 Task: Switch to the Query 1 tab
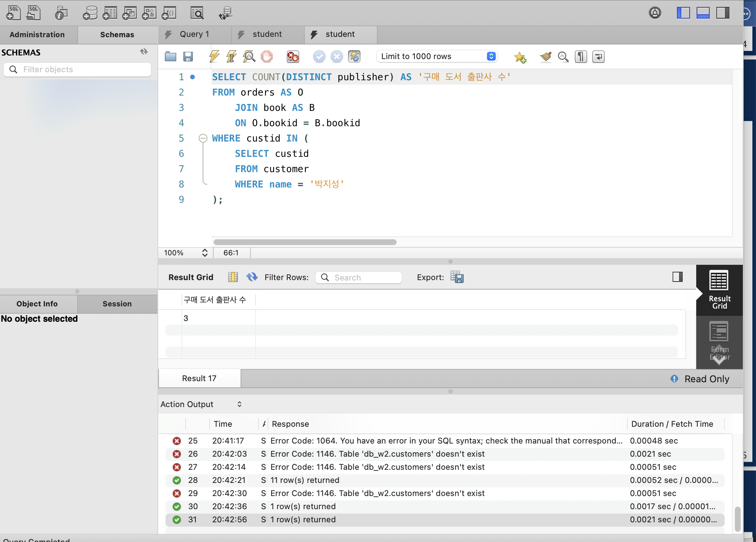click(194, 34)
